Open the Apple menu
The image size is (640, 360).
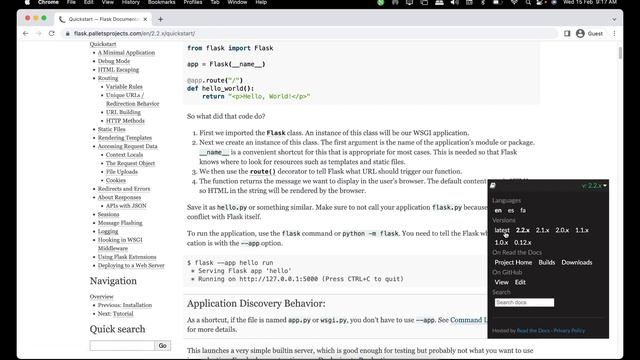27,2
